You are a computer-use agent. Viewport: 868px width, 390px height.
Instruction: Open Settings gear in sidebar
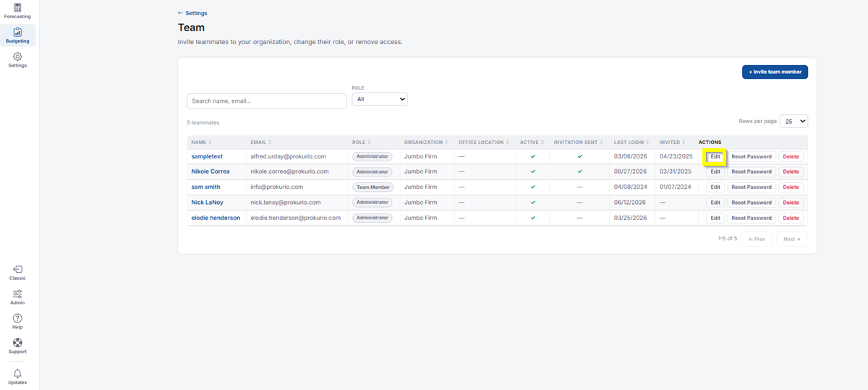pos(17,60)
